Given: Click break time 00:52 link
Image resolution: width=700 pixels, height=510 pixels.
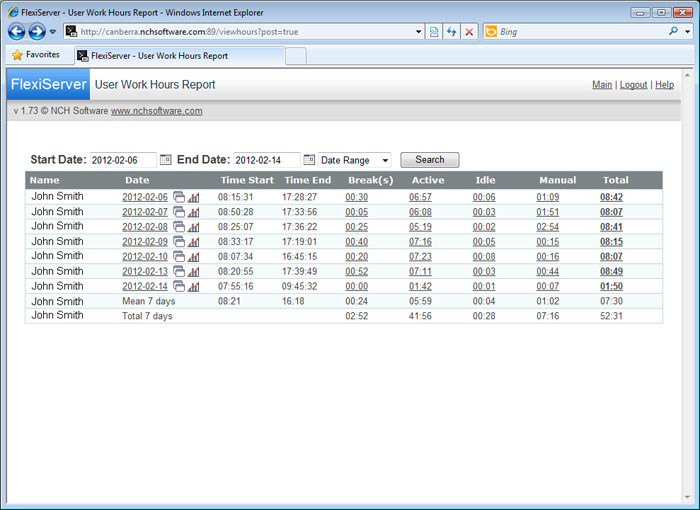Looking at the screenshot, I should 357,272.
